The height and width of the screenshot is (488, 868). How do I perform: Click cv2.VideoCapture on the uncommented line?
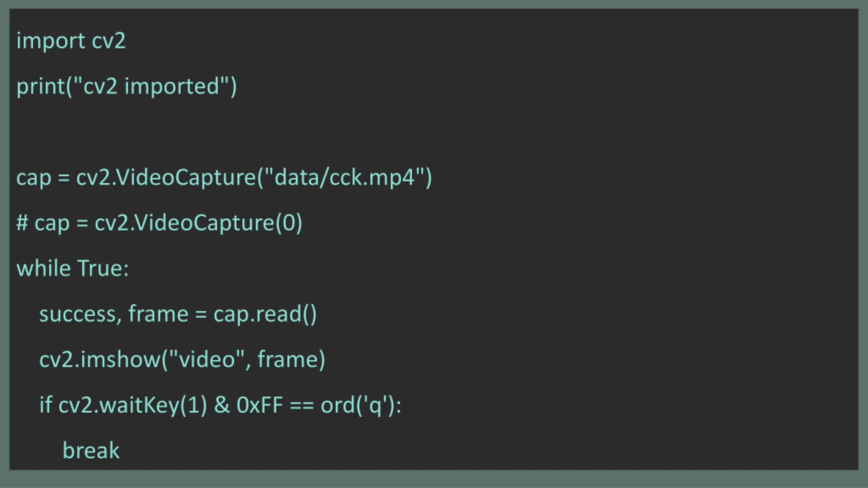click(166, 177)
